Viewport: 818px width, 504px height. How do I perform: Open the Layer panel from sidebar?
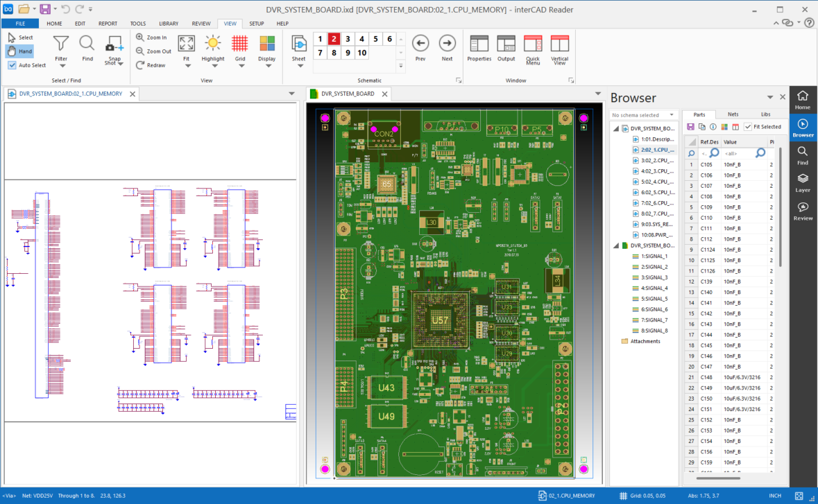pos(803,182)
